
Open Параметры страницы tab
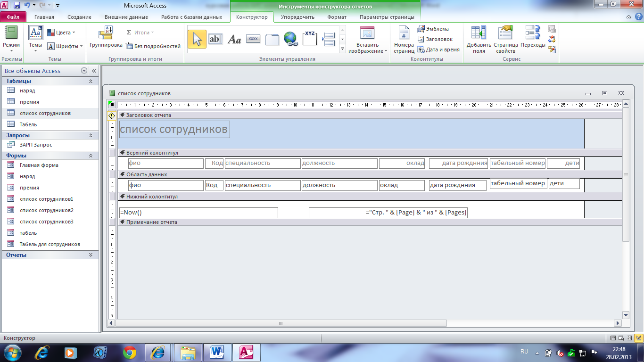pyautogui.click(x=387, y=17)
